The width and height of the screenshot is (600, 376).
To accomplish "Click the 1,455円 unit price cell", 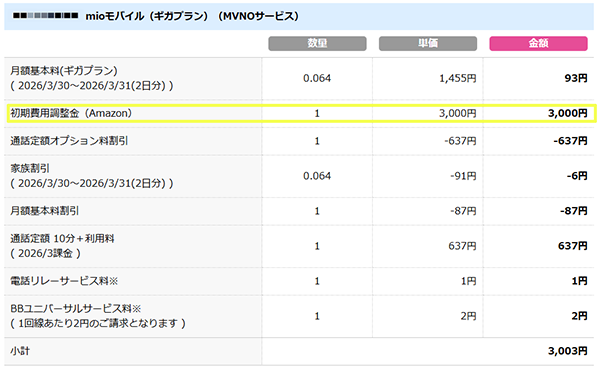I will 458,78.
